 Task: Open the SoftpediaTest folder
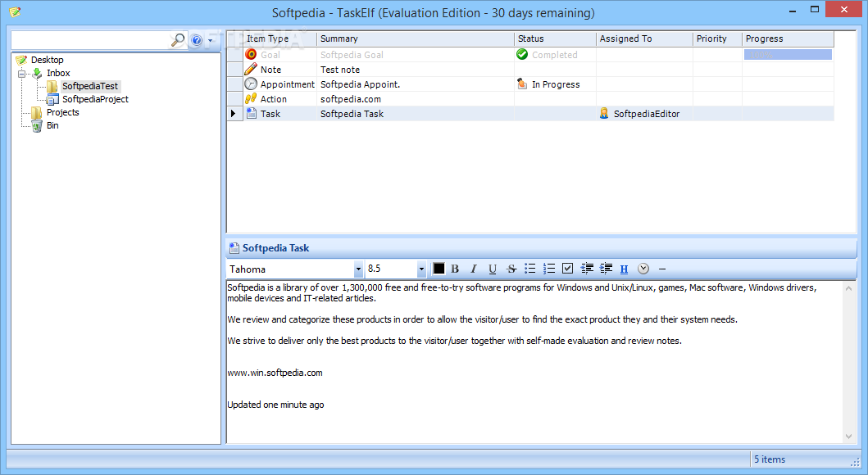coord(89,86)
